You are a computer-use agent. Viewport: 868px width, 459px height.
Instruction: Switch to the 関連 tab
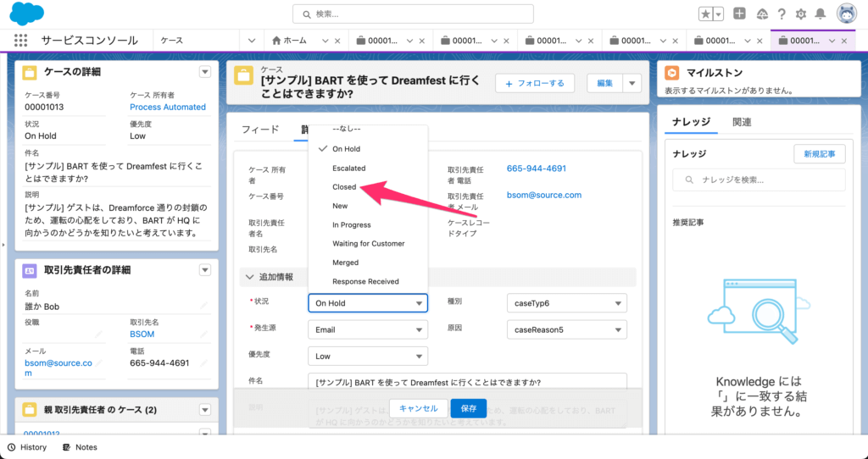742,122
